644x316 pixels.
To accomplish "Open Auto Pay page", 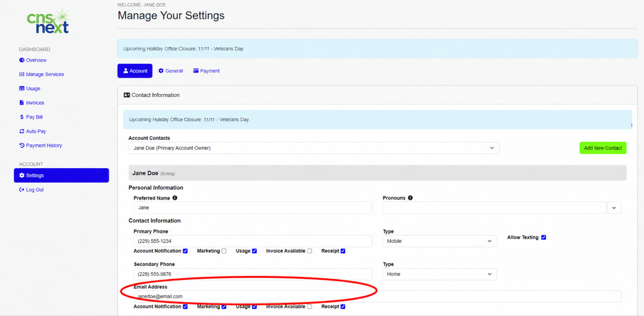I will pos(33,131).
